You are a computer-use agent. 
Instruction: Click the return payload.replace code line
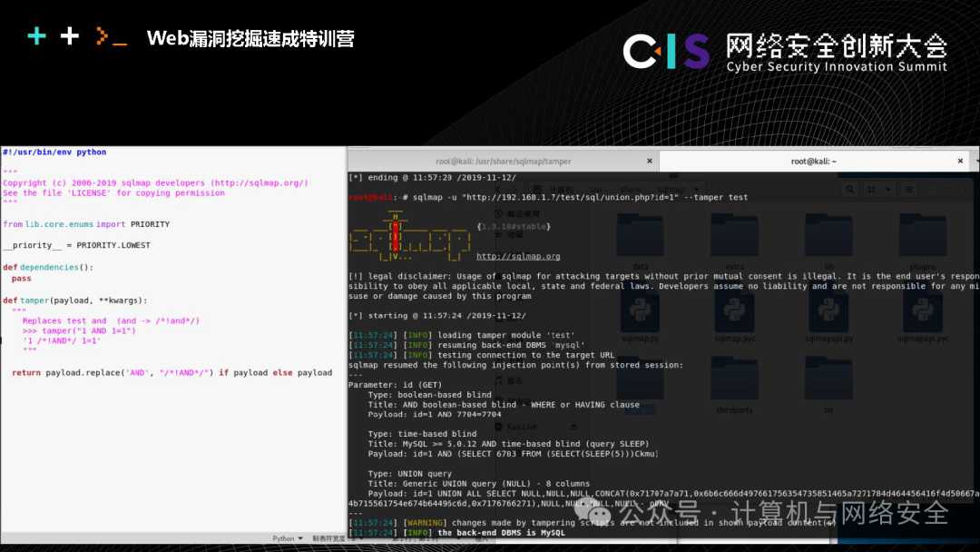(x=171, y=372)
